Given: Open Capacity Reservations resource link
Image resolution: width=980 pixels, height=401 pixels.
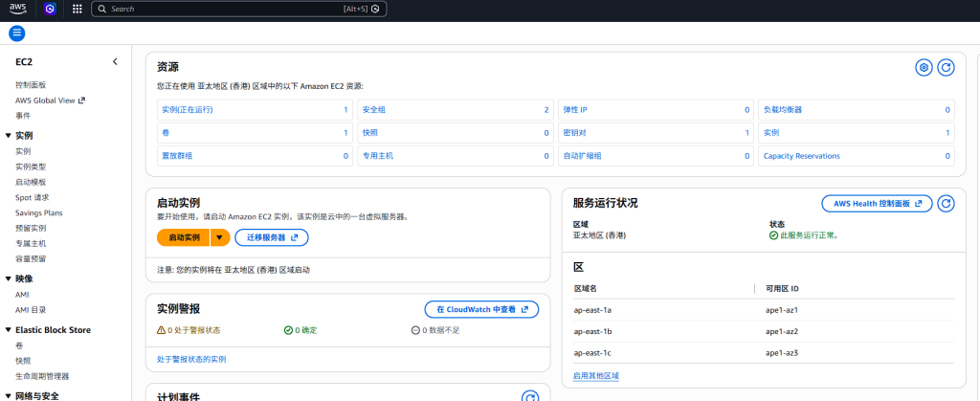Looking at the screenshot, I should [x=802, y=156].
